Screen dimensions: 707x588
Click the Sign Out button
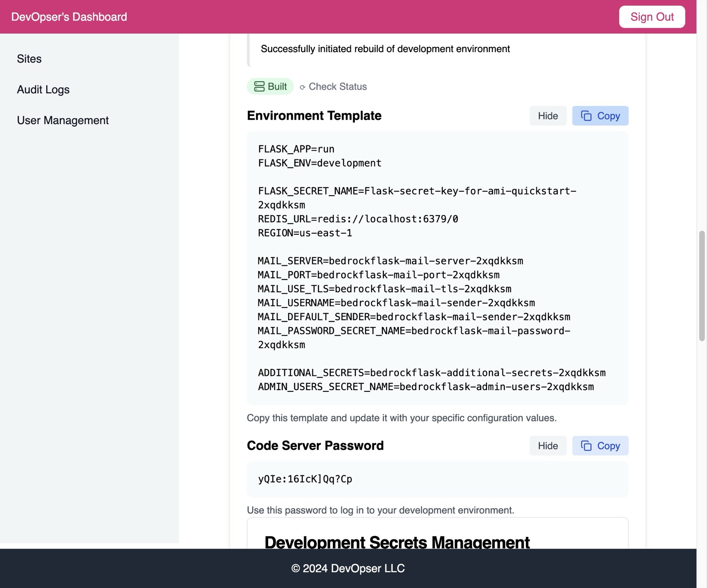652,17
